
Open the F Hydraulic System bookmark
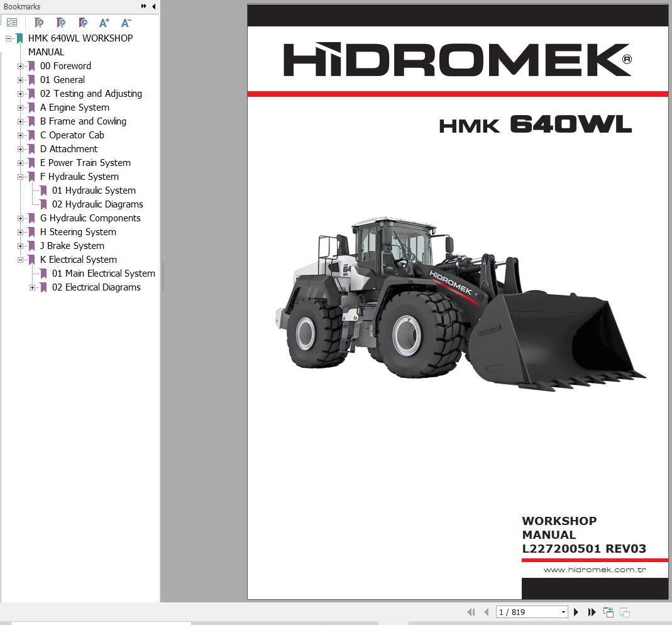point(79,177)
